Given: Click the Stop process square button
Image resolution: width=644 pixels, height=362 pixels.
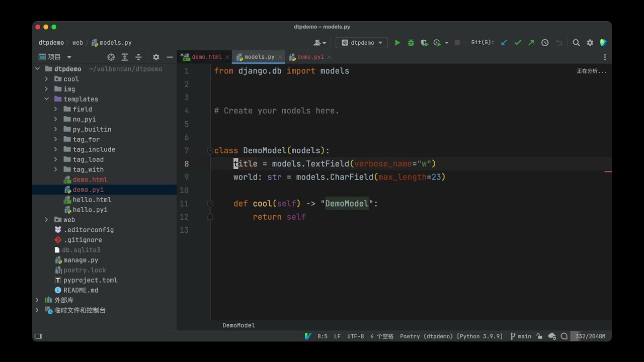Looking at the screenshot, I should tap(457, 43).
